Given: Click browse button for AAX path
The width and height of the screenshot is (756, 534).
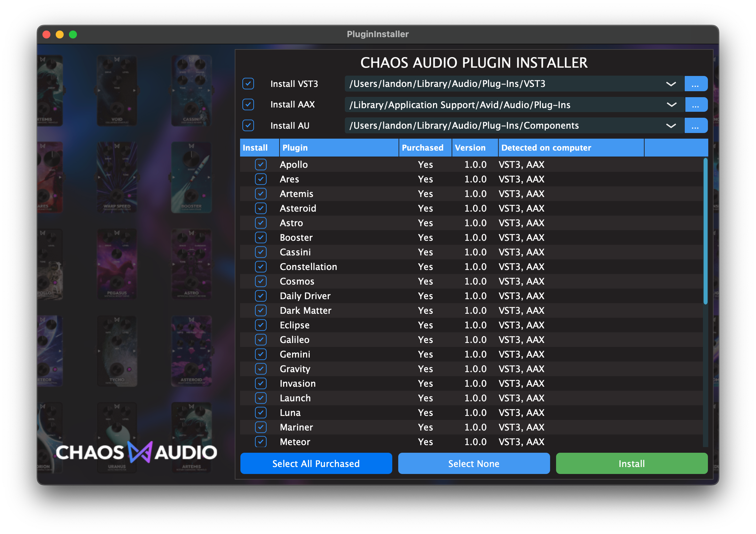Looking at the screenshot, I should [x=696, y=105].
